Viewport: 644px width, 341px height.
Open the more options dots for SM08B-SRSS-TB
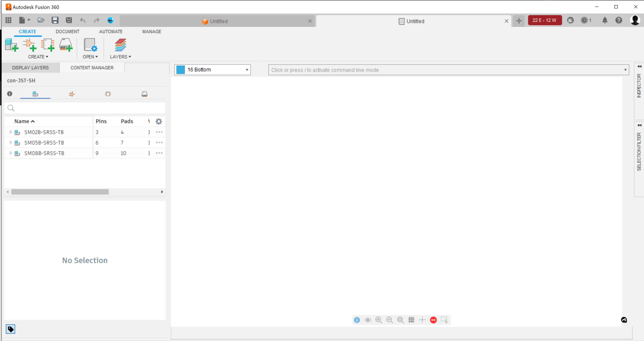pos(159,153)
